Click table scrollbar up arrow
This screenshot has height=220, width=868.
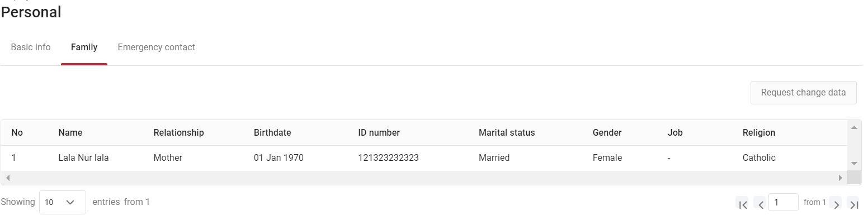[854, 127]
